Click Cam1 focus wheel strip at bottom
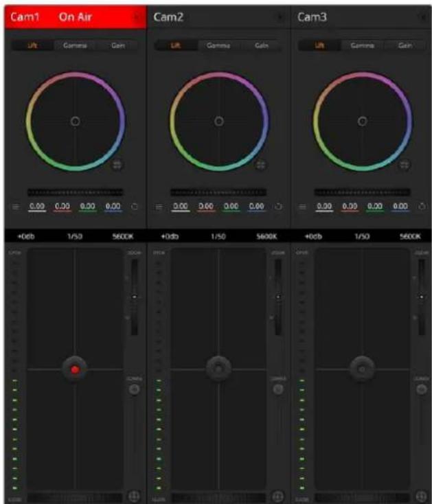Screen dimensions: 432x504 (x=75, y=498)
